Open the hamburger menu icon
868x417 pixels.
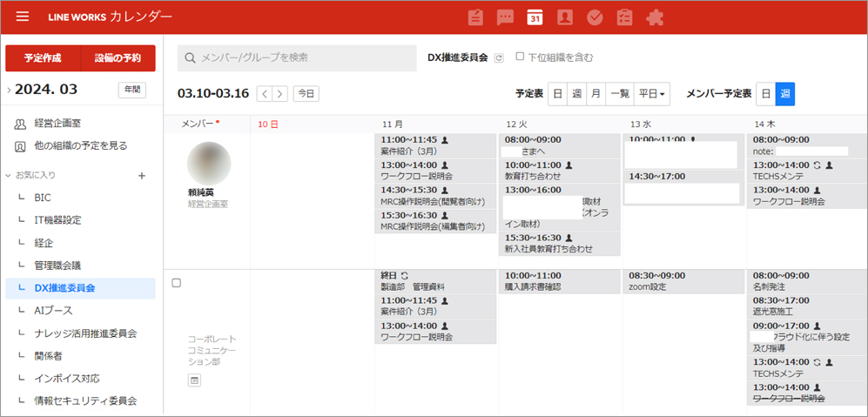23,17
